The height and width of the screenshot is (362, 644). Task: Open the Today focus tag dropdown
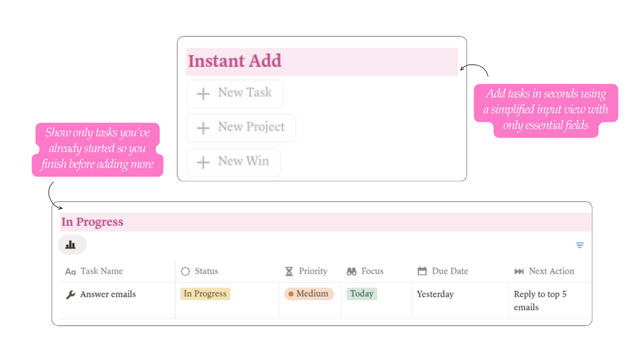click(x=361, y=294)
